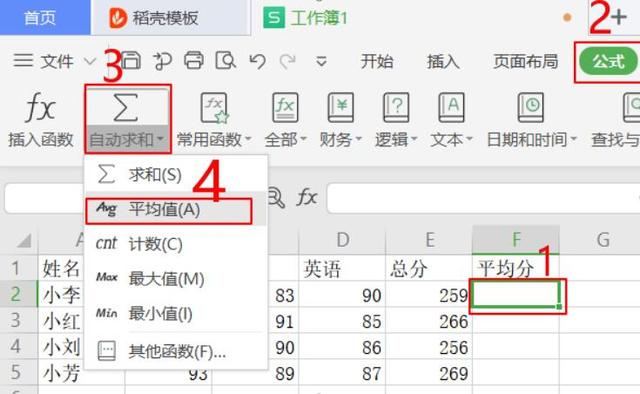Click the 小红 name cell
This screenshot has height=394, width=640.
[61, 321]
